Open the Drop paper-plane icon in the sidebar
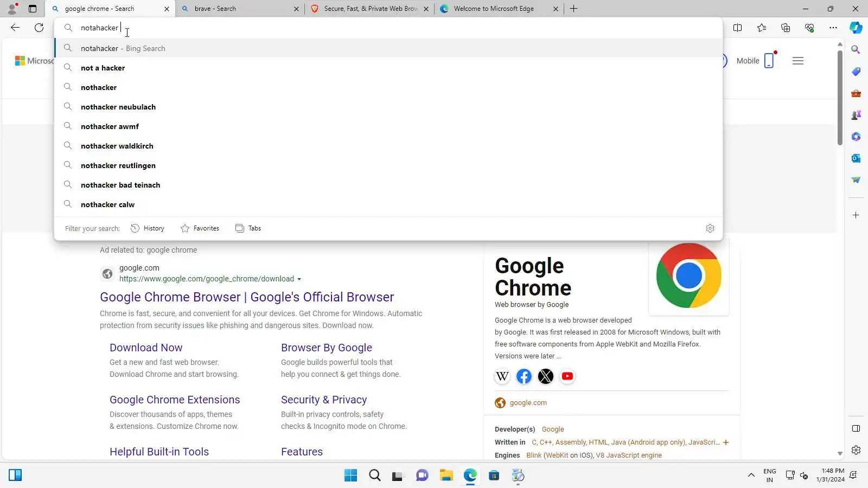 coord(856,180)
